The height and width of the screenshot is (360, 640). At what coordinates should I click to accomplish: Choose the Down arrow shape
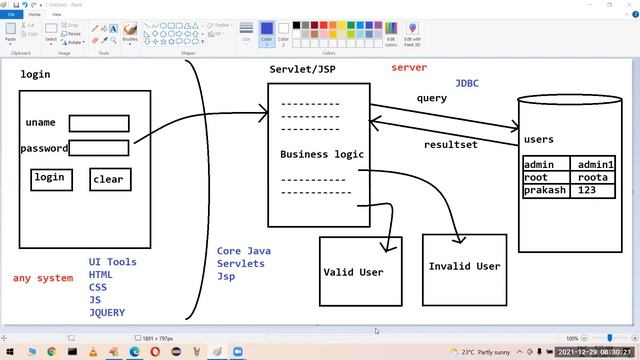[x=147, y=42]
